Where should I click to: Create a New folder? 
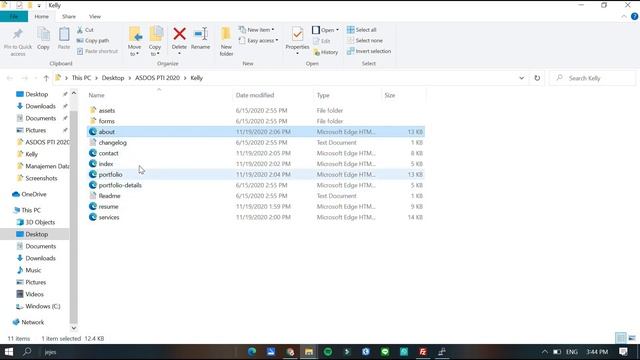point(226,41)
